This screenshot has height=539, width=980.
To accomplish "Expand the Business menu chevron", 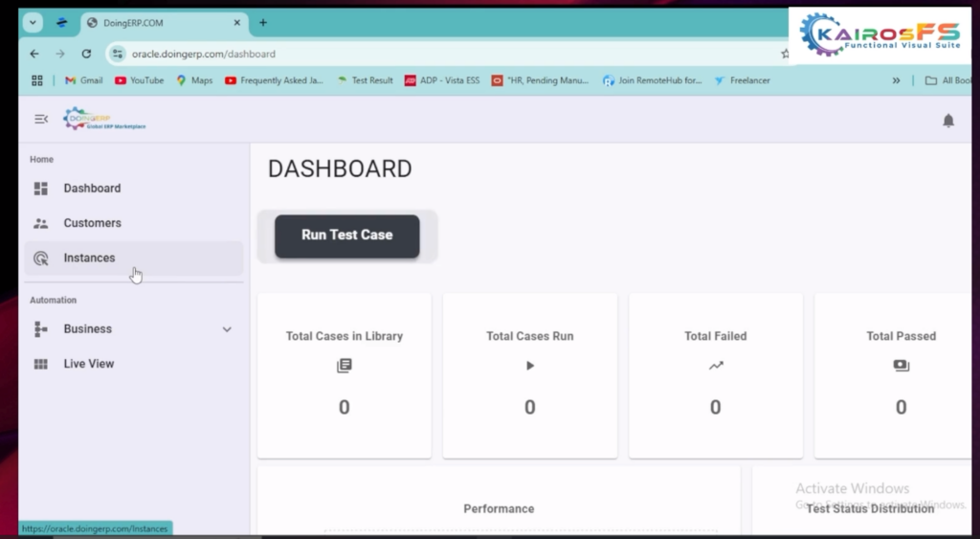I will (227, 329).
